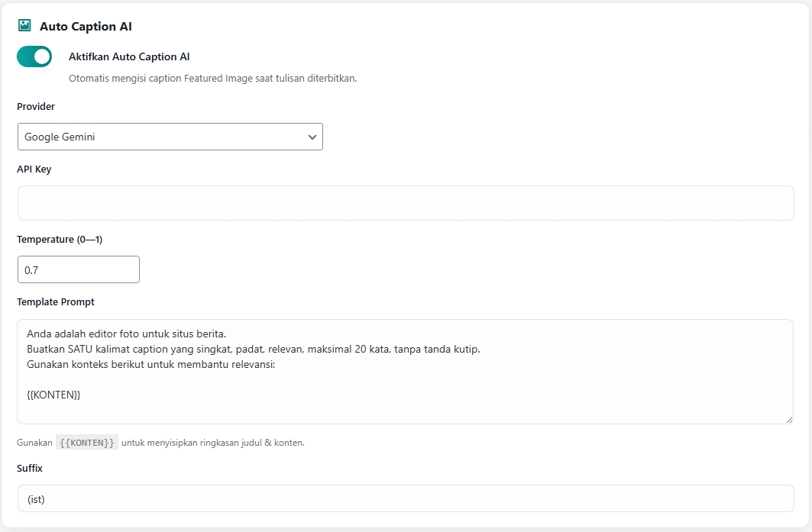Viewport: 812px width, 532px height.
Task: Focus the API Key input field
Action: 405,203
